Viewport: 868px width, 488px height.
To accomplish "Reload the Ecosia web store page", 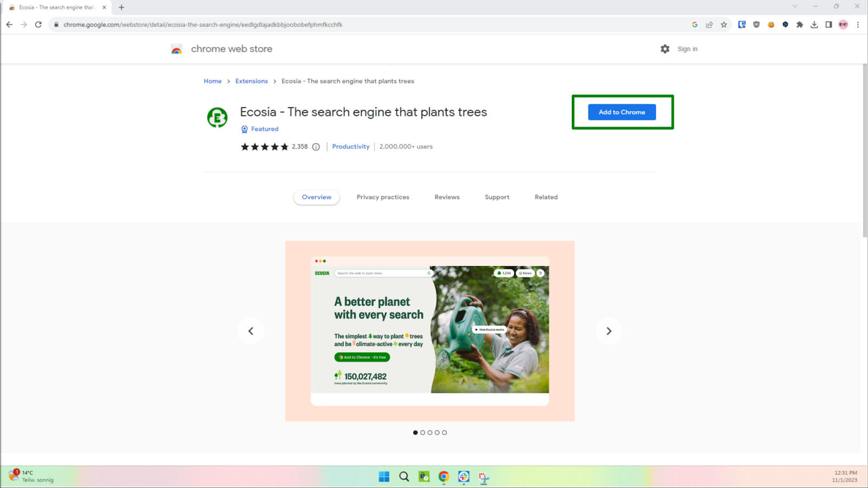I will [x=38, y=24].
